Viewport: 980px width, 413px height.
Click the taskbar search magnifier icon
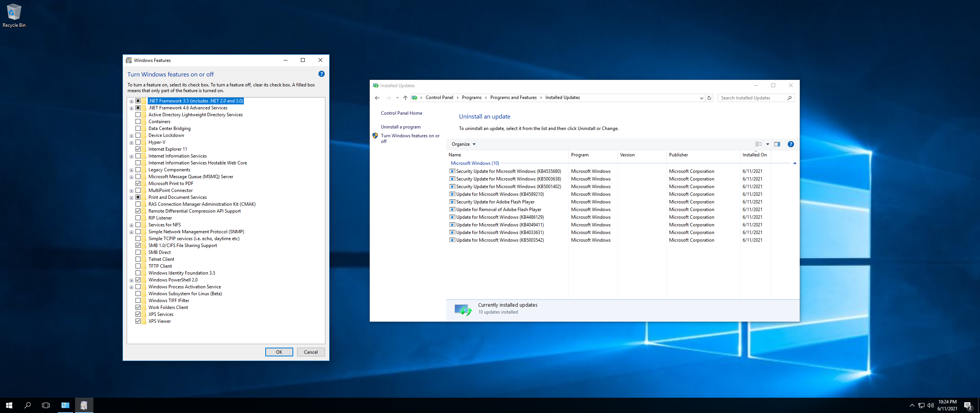(28, 405)
